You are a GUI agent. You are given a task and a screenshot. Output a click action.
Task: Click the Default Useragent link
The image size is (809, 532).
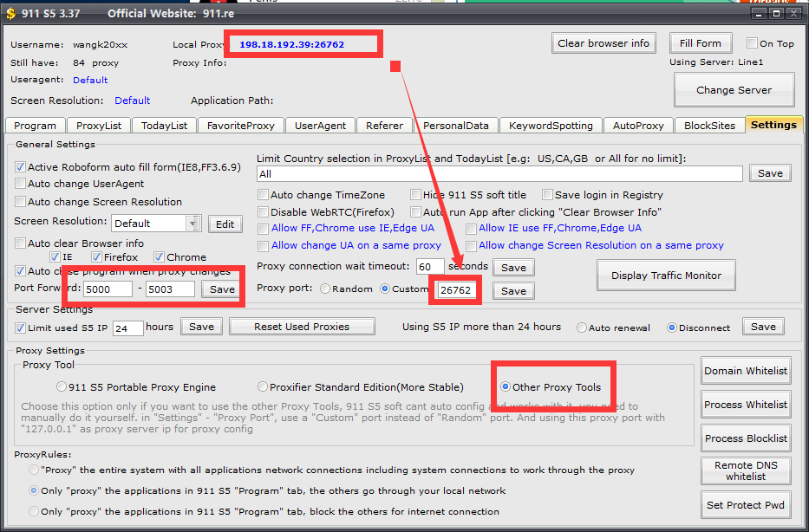[90, 80]
